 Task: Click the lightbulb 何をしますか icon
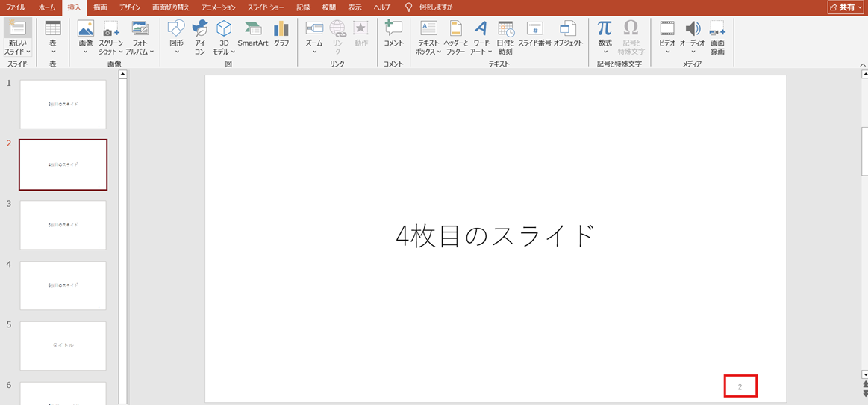[x=408, y=7]
